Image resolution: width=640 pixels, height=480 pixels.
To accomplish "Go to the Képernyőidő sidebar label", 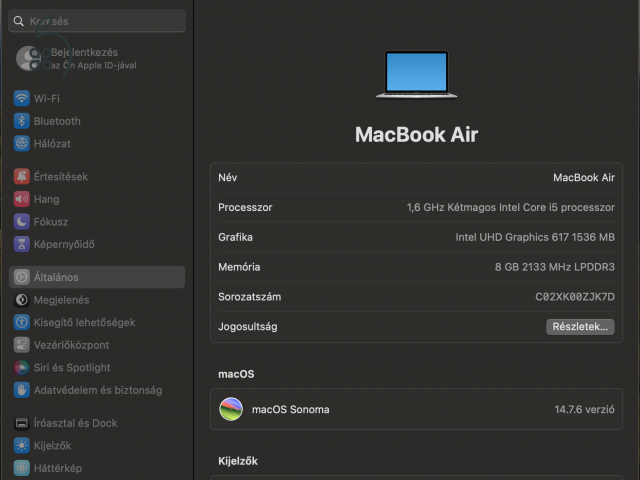I will pos(64,244).
